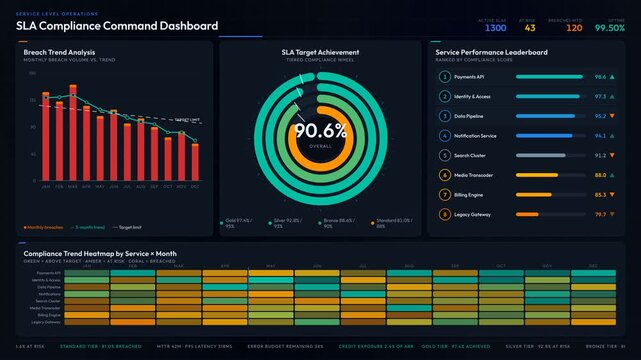The width and height of the screenshot is (641, 360).
Task: Click the MTTR P95 LATENCY ticker entry
Action: 194,346
